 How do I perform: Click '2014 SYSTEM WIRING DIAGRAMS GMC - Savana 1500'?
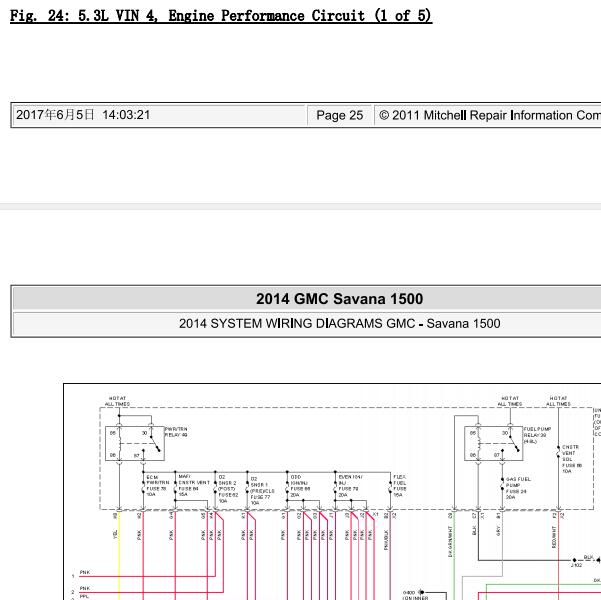pyautogui.click(x=340, y=324)
